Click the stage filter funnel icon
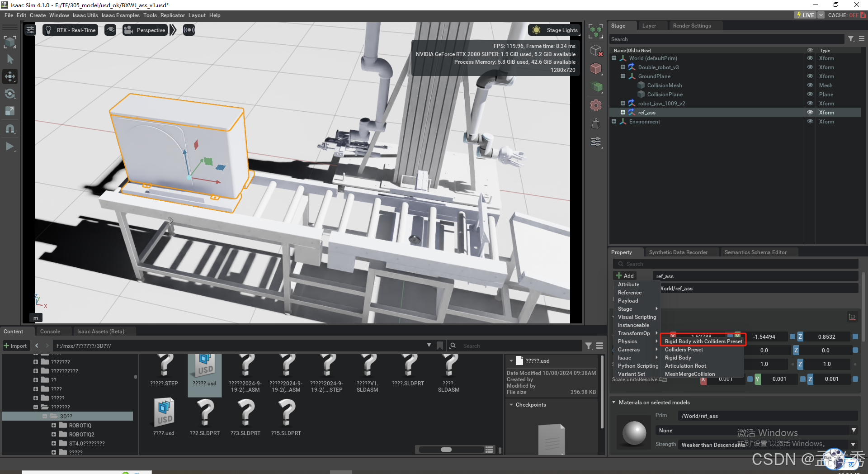 point(851,39)
